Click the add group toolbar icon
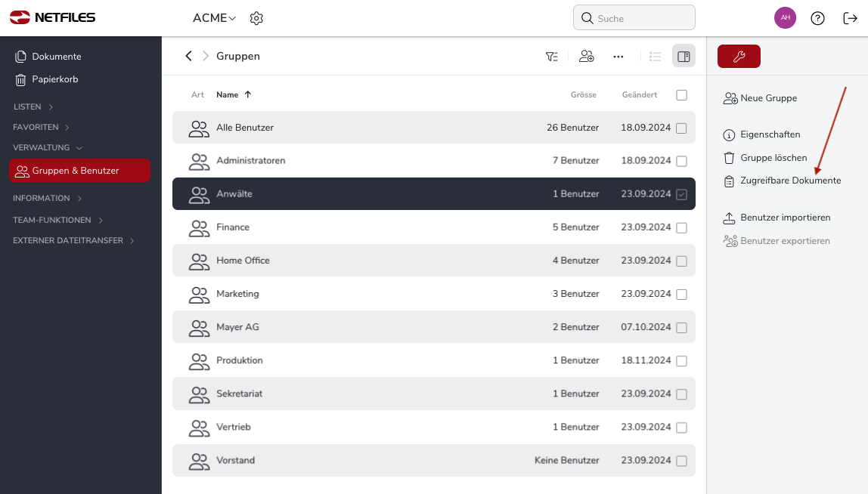868x494 pixels. coord(587,57)
